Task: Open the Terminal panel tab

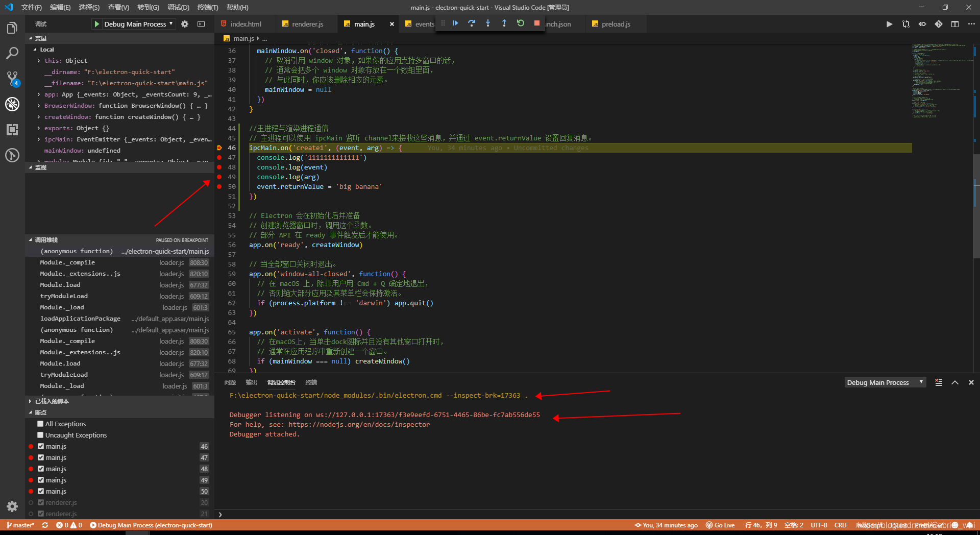Action: click(311, 382)
